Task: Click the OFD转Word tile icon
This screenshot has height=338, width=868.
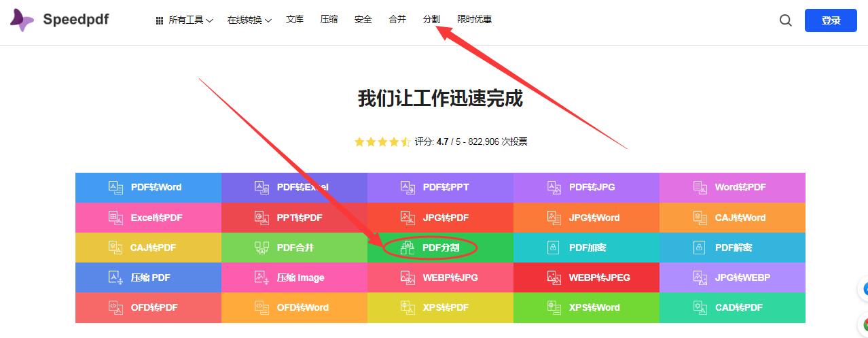Action: pyautogui.click(x=262, y=307)
